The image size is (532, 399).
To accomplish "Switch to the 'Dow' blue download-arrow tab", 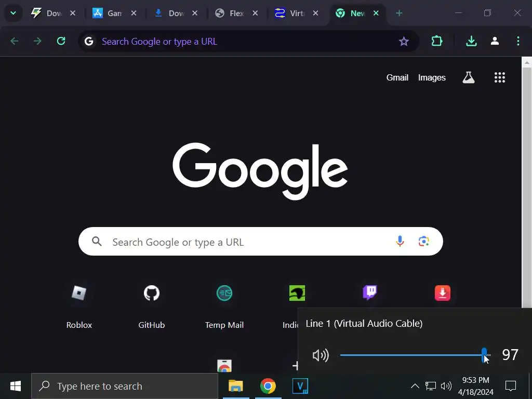I will (x=176, y=13).
